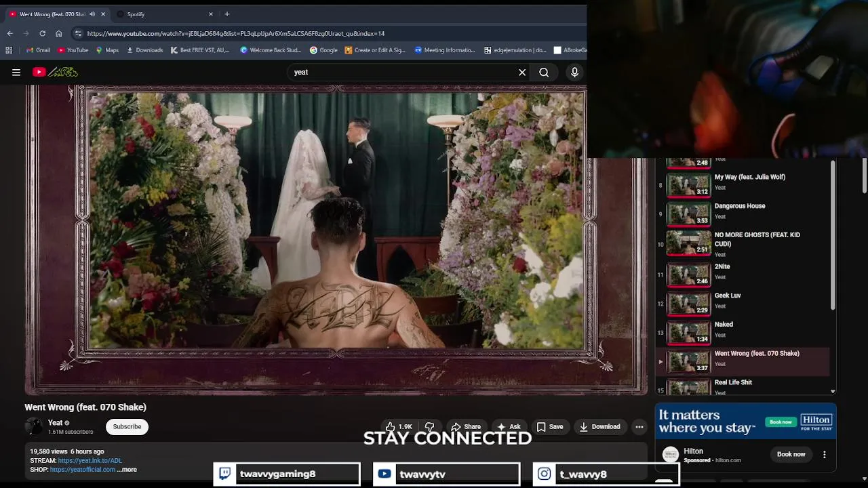Viewport: 868px width, 488px height.
Task: Subscribe to the Yeat channel
Action: 127,426
